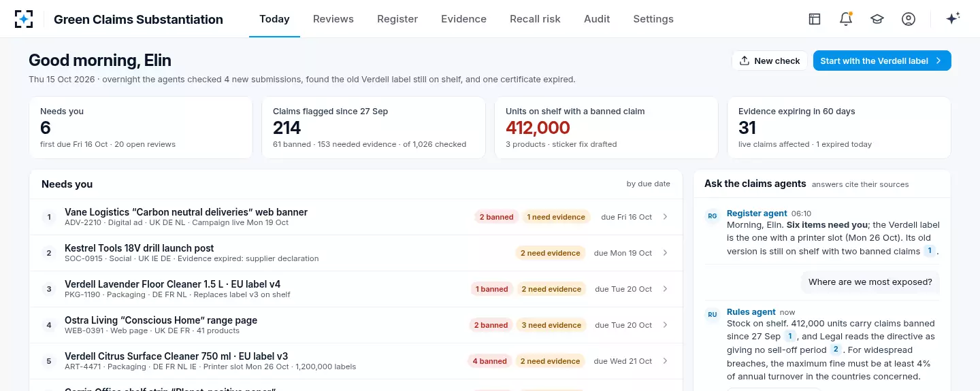Image resolution: width=980 pixels, height=391 pixels.
Task: Open the Register tab
Action: pyautogui.click(x=397, y=19)
